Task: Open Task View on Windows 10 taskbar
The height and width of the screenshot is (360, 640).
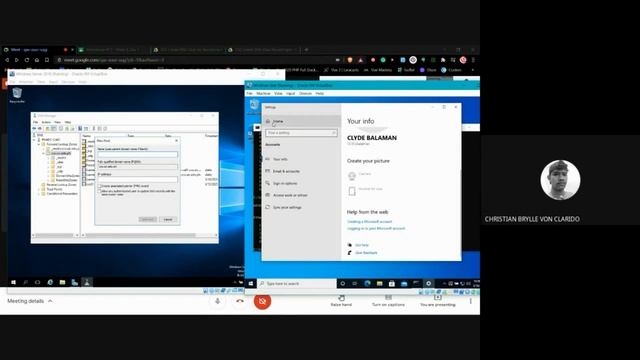Action: (355, 283)
